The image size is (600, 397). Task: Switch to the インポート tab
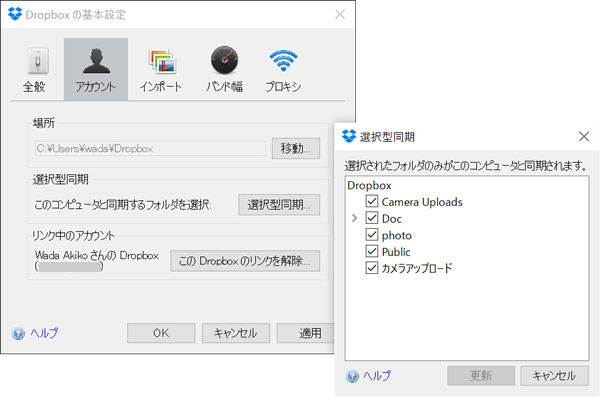point(161,69)
